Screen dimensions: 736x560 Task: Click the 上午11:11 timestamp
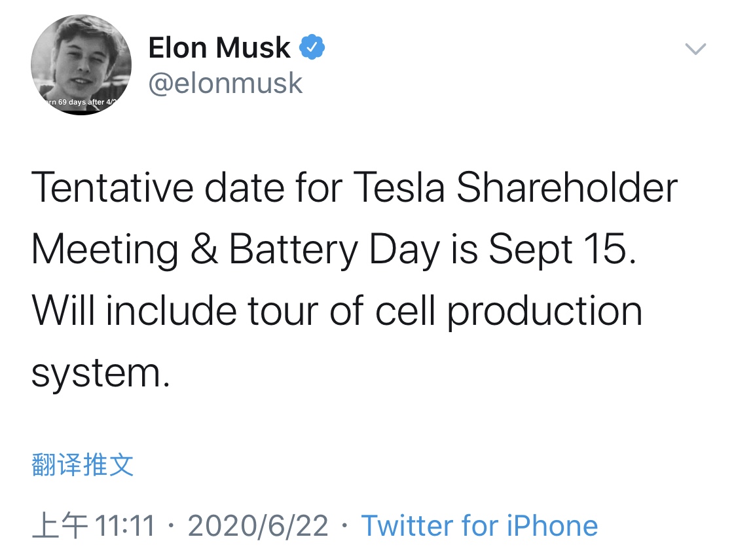pyautogui.click(x=94, y=526)
